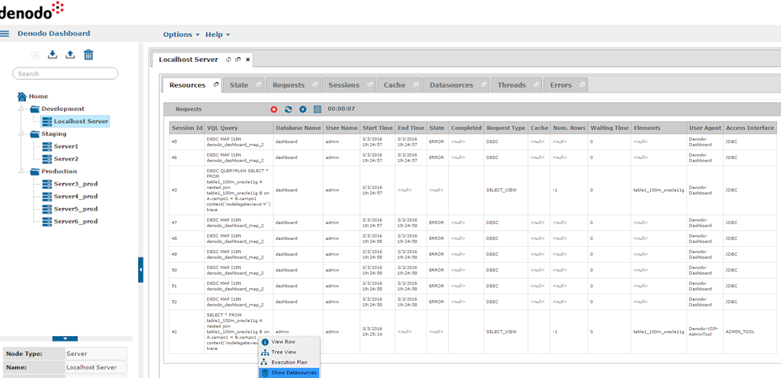Click the import (download arrow) icon

52,55
